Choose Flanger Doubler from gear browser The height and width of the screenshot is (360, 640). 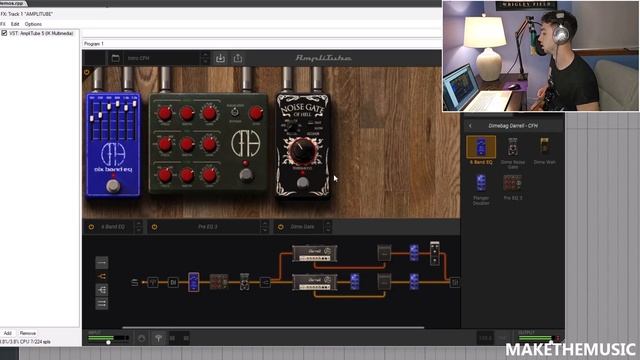tap(481, 189)
